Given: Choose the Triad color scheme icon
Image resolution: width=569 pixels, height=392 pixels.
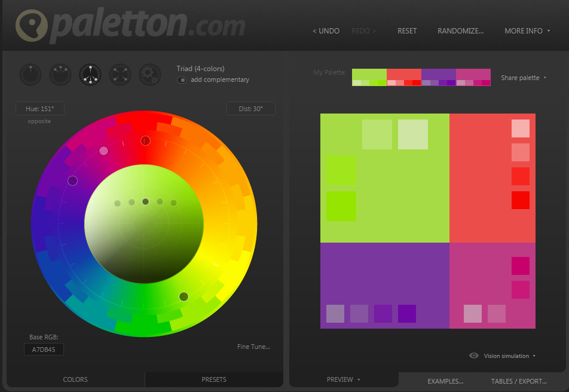Looking at the screenshot, I should coord(90,75).
